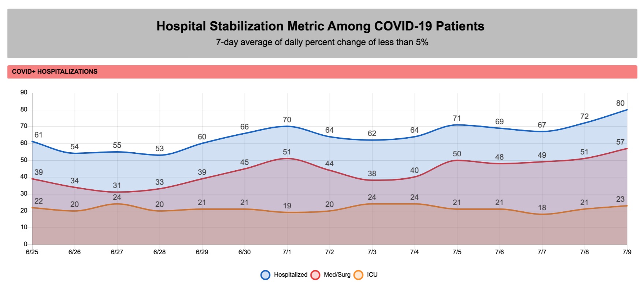
Task: Toggle the Med/Surg series legend label
Action: (337, 275)
